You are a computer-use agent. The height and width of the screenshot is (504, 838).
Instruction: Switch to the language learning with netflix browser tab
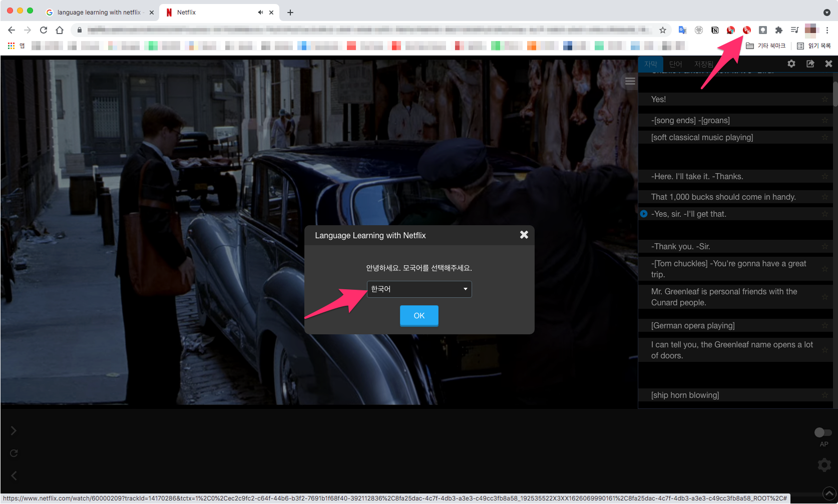coord(99,13)
